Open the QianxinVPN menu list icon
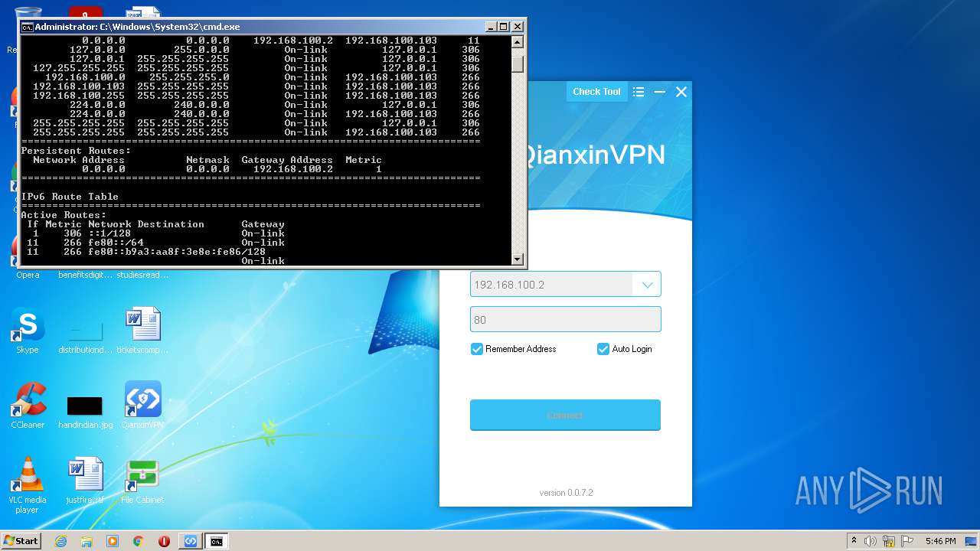 tap(639, 92)
